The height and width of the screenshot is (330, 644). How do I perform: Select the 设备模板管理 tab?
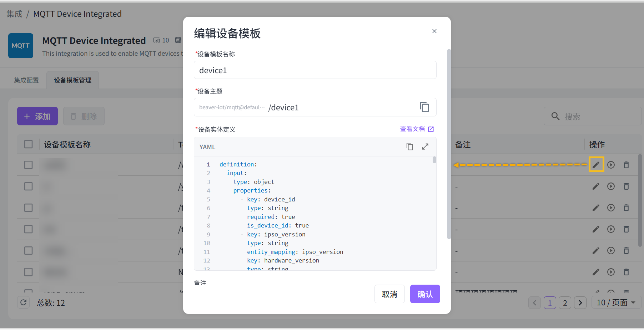[73, 80]
